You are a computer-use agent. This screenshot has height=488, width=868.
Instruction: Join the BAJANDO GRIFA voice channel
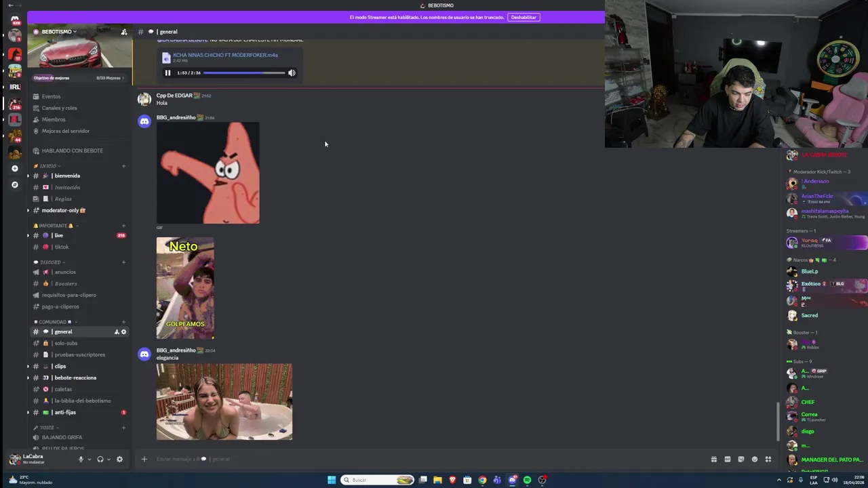click(x=80, y=437)
